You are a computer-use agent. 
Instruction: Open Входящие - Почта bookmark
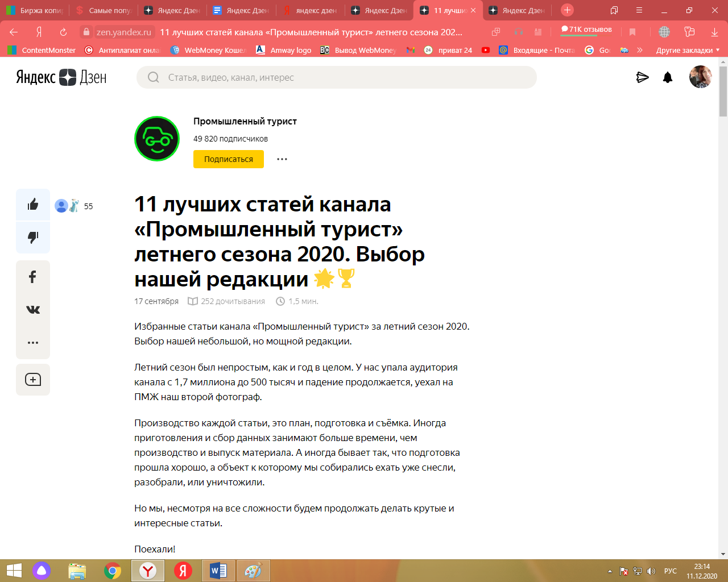click(537, 50)
